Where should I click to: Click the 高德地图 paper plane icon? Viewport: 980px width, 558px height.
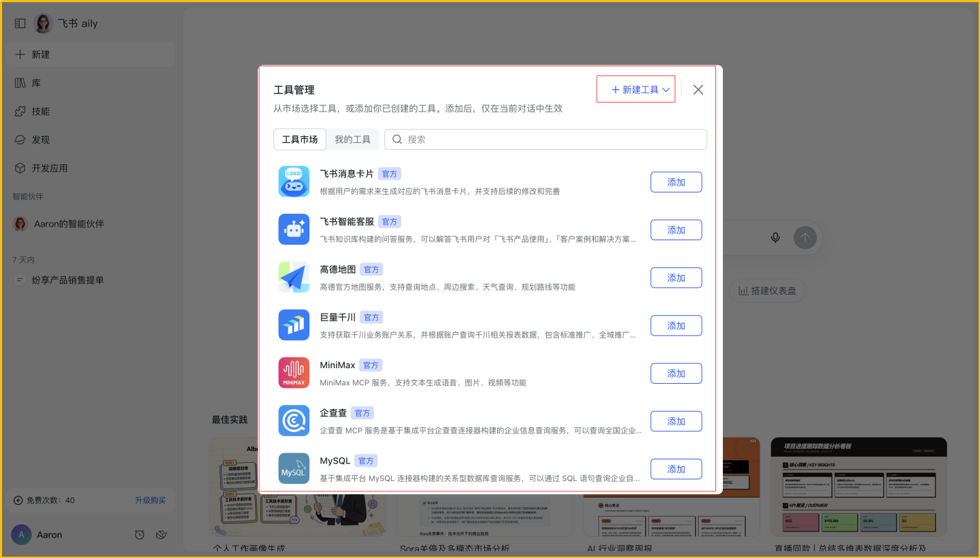point(294,277)
